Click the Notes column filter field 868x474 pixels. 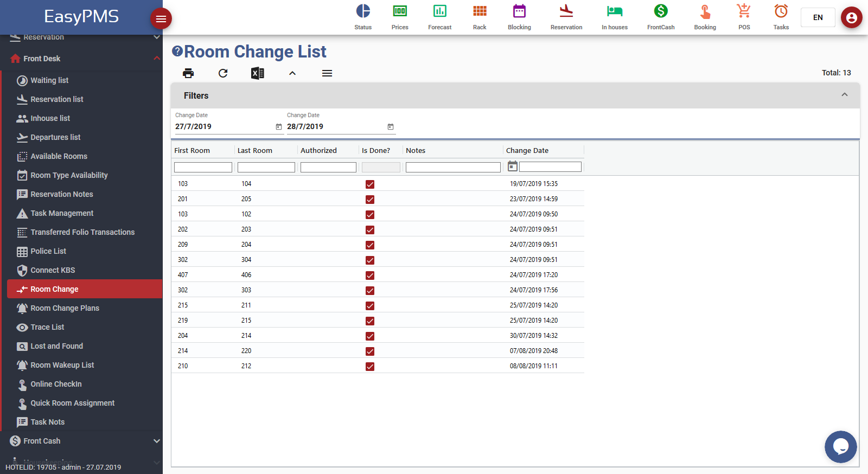453,168
